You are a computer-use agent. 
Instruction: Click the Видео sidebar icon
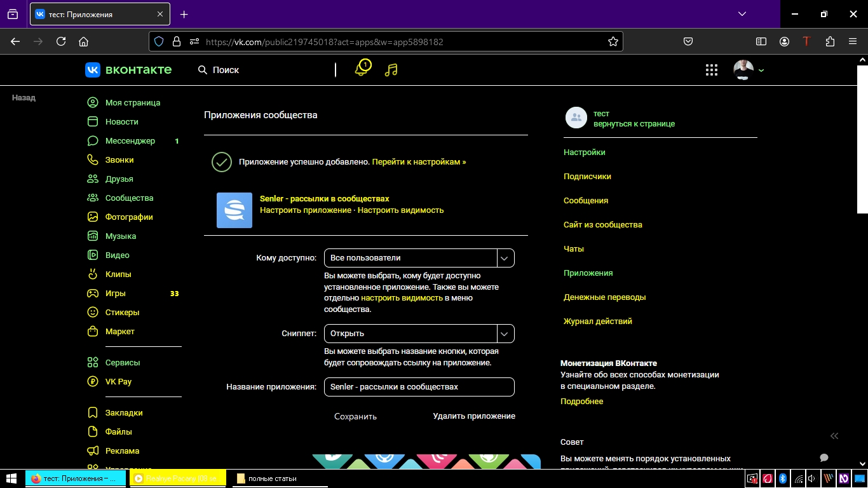(93, 255)
